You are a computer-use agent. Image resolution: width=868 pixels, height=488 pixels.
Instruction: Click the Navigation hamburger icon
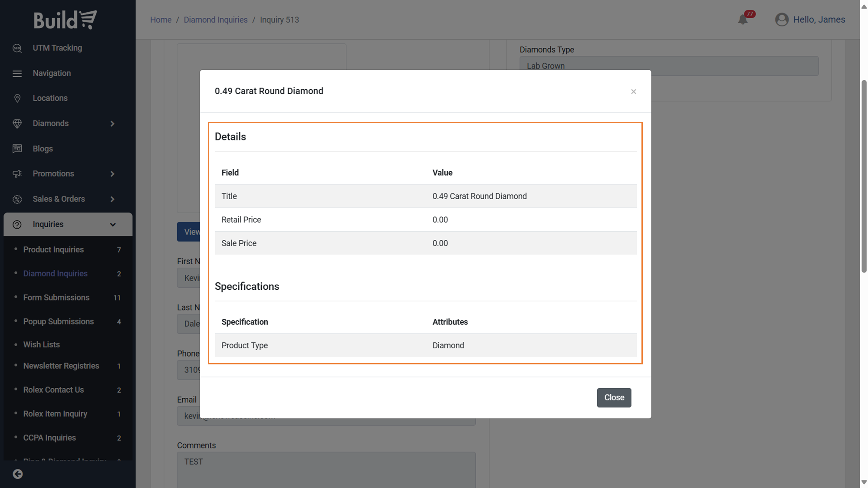17,73
